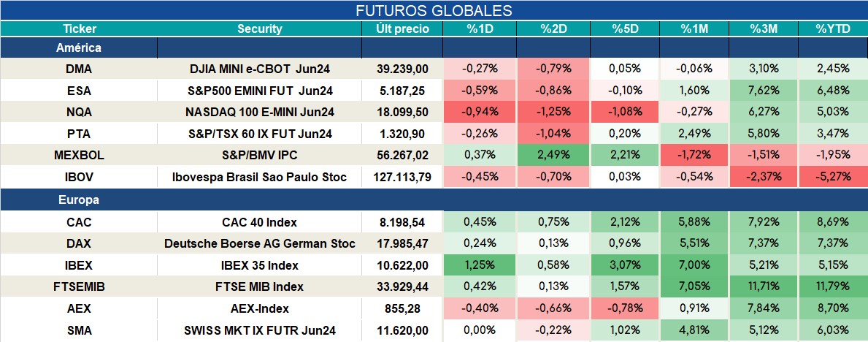The height and width of the screenshot is (342, 868).
Task: Select the %1D column header
Action: pos(480,29)
